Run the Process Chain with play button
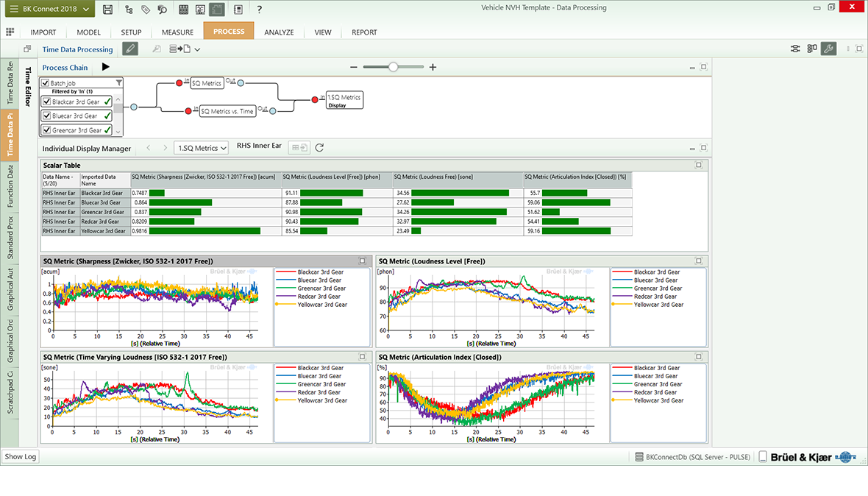This screenshot has height=496, width=868. 106,67
